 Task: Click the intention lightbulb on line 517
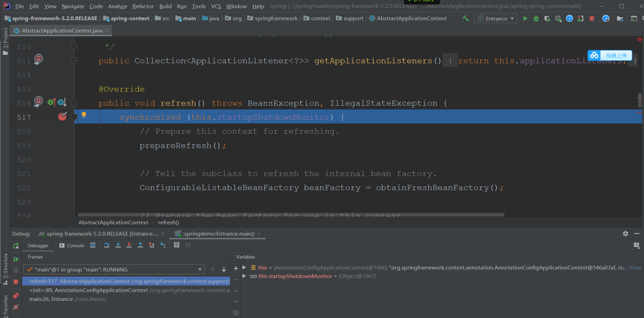[84, 115]
